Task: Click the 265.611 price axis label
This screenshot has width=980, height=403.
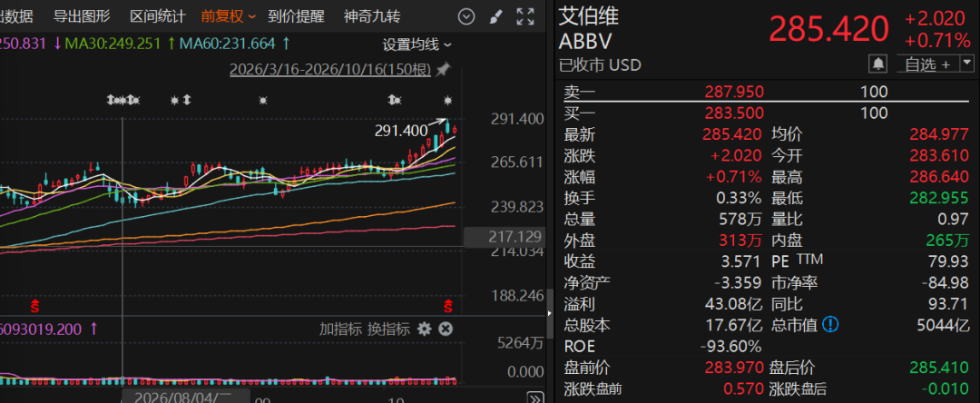Action: pyautogui.click(x=517, y=162)
